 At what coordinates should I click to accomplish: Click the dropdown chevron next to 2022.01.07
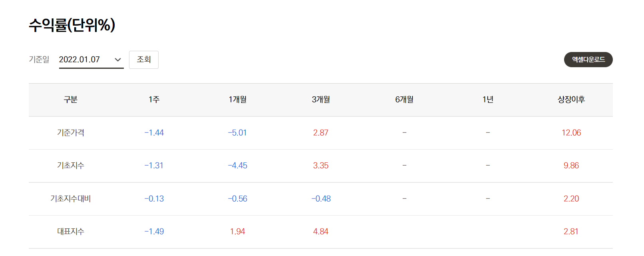[x=118, y=60]
